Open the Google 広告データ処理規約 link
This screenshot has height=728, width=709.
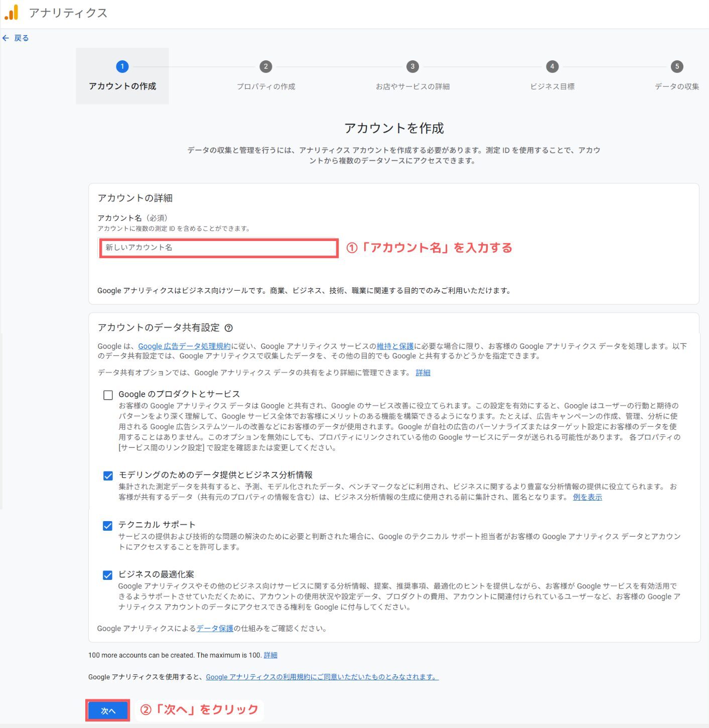coord(184,346)
